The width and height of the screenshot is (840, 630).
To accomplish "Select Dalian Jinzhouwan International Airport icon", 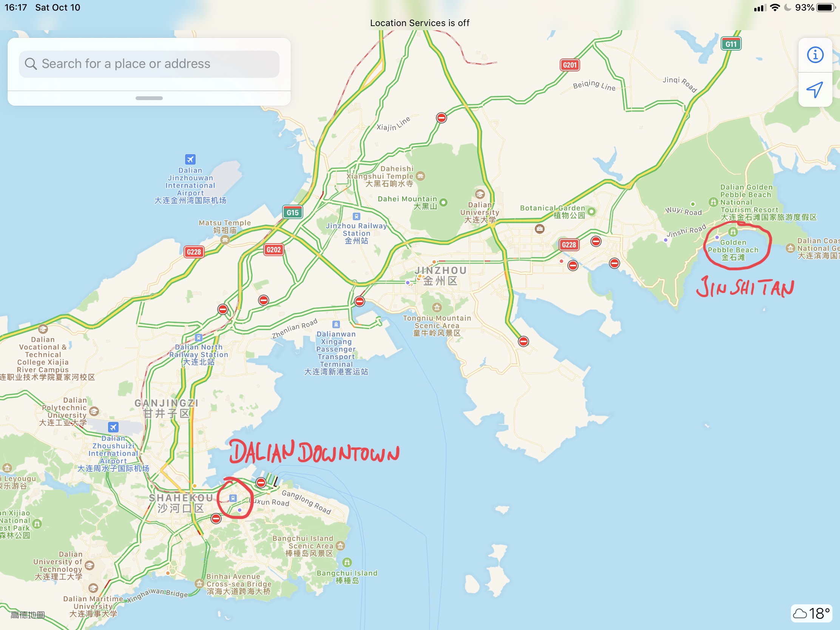I will (x=190, y=159).
